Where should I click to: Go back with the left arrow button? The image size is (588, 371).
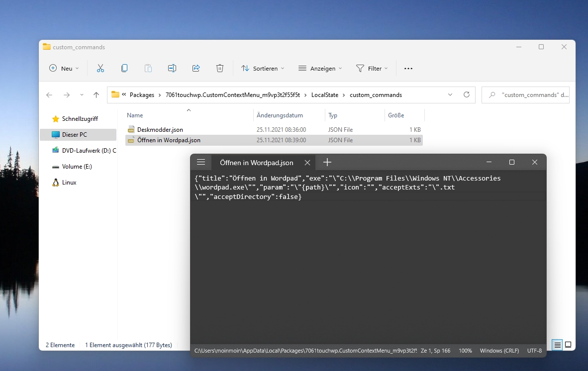coord(49,95)
